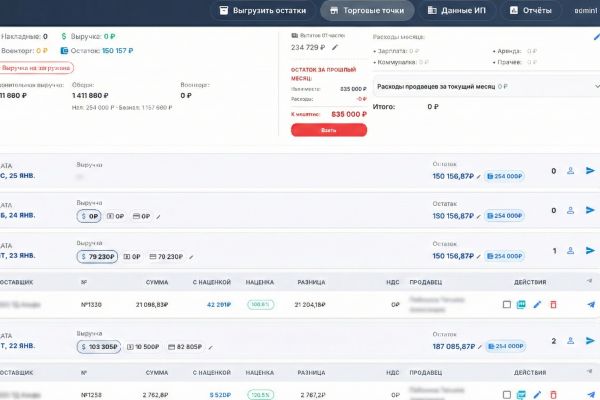Select the $ 0₽ revenue chip for 24 янв.
600x400 pixels.
tap(89, 216)
